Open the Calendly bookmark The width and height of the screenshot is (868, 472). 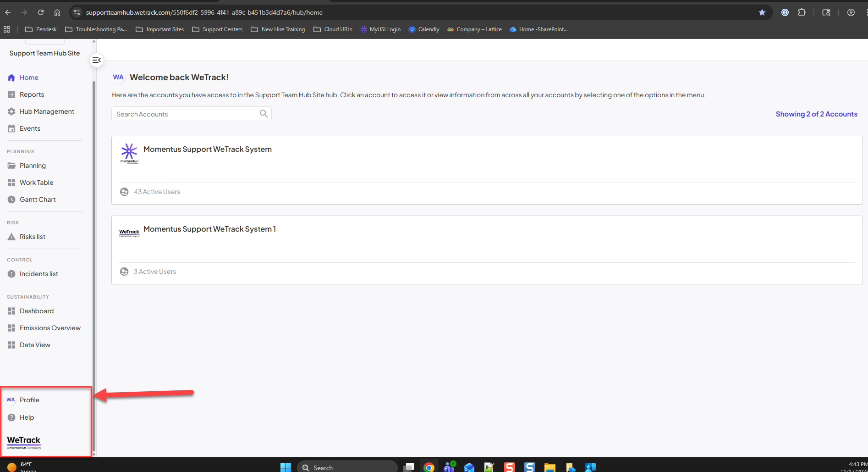(x=424, y=29)
